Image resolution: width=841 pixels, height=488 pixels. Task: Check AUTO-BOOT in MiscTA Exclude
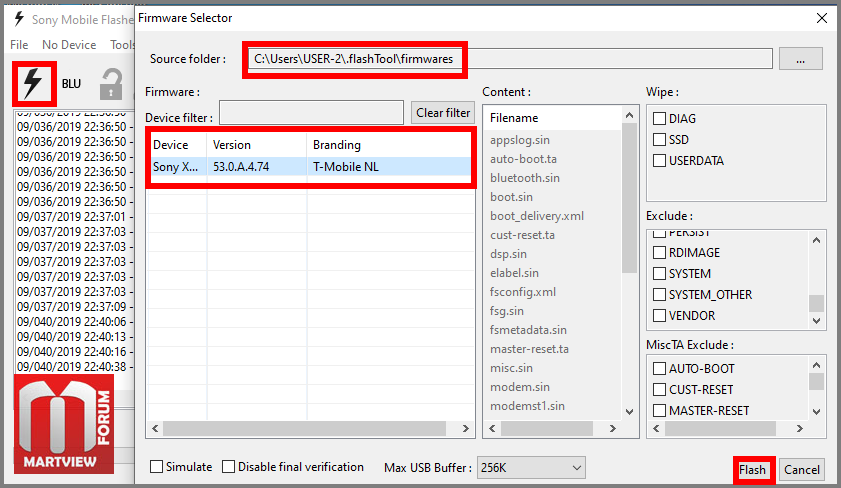pos(659,368)
